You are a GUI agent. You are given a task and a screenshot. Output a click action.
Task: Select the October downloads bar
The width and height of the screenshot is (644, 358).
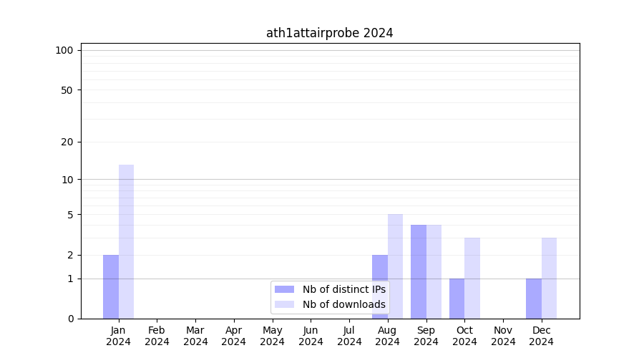coord(472,278)
